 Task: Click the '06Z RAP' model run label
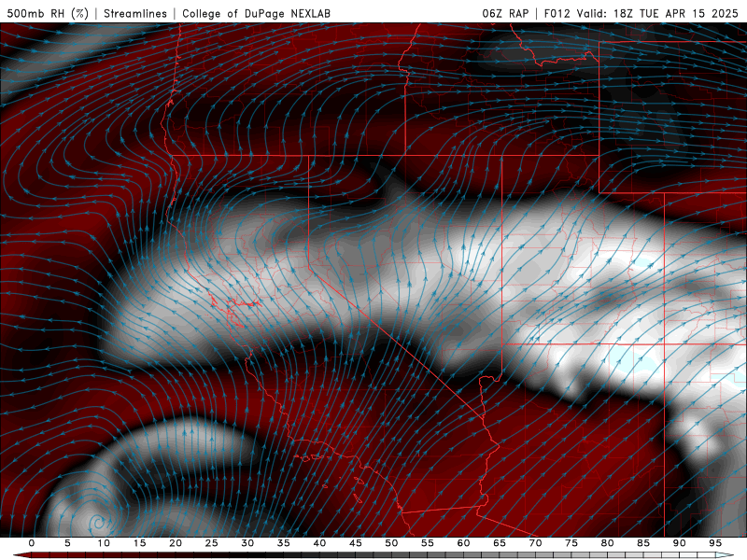point(505,13)
